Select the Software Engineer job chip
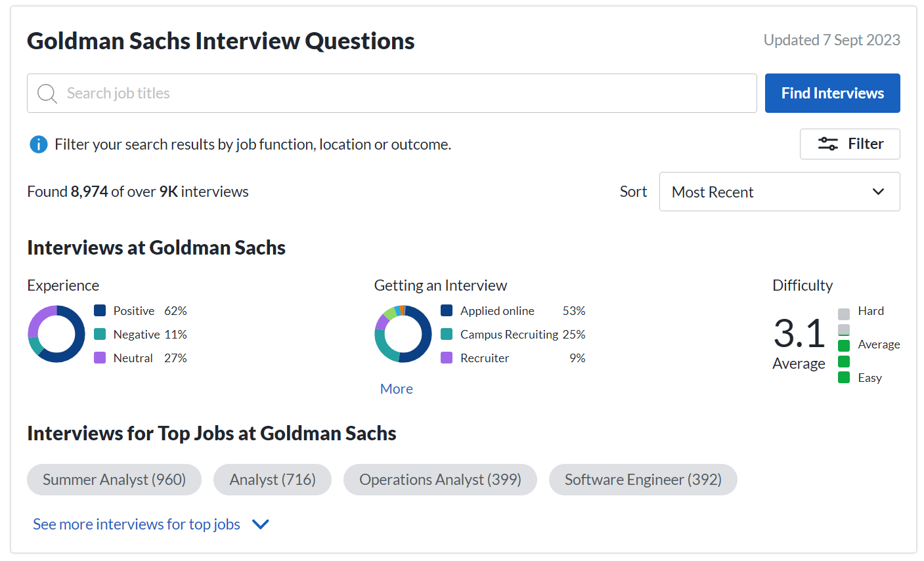 coord(643,480)
